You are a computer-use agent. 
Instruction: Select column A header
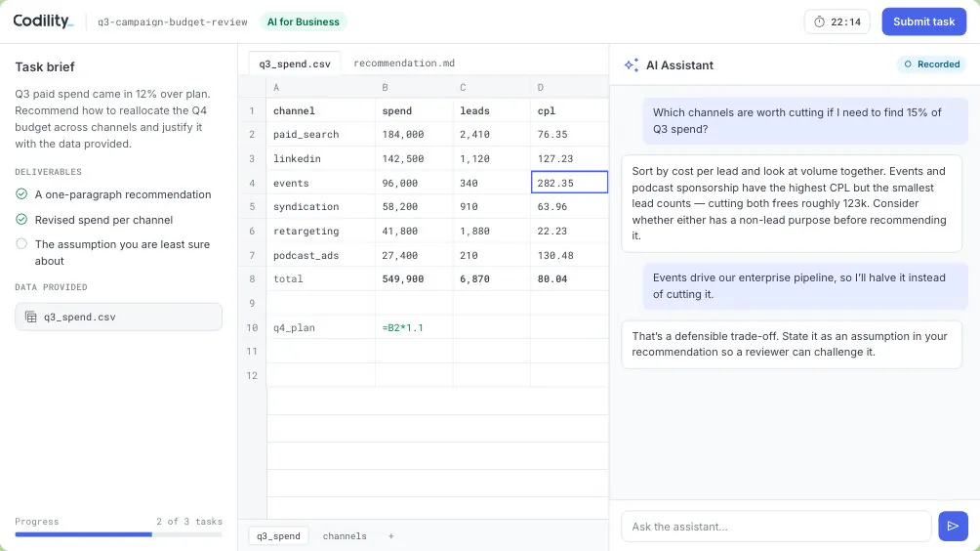point(321,87)
